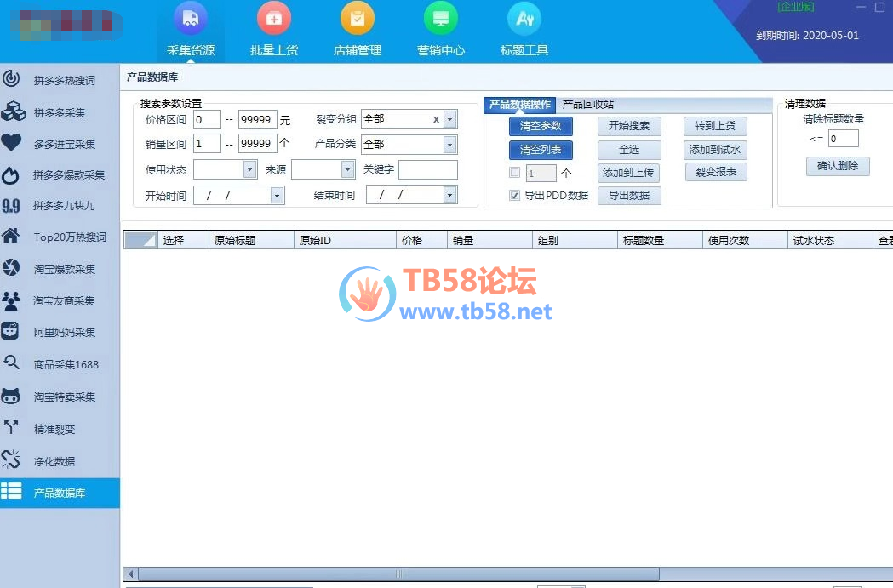Click the 阿里妈妈采集 face icon
Viewport: 893px width, 588px height.
click(x=11, y=331)
